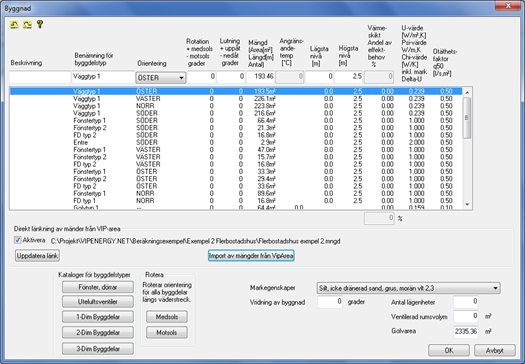Click the list scrollbar down arrow

[x=467, y=205]
